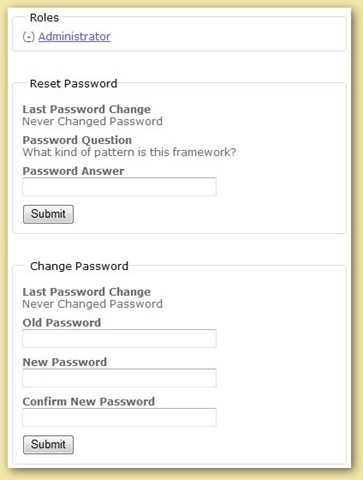The image size is (363, 480).
Task: Open the Administrator role link
Action: (x=74, y=36)
